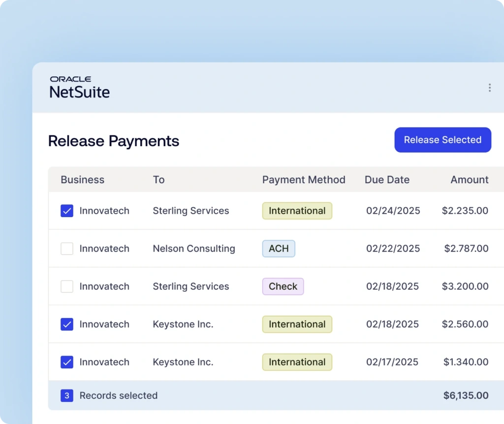Check the Nelson Consulting payment row
The height and width of the screenshot is (424, 504).
(67, 249)
